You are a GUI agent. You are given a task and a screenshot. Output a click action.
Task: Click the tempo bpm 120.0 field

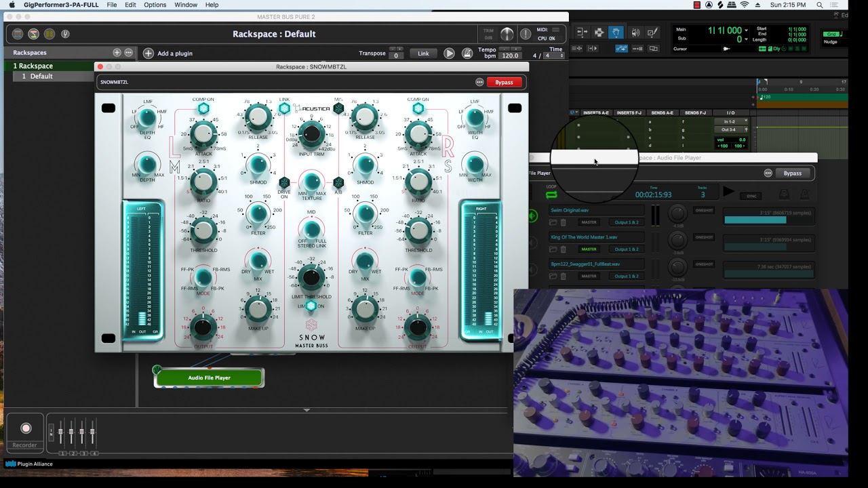(x=510, y=56)
